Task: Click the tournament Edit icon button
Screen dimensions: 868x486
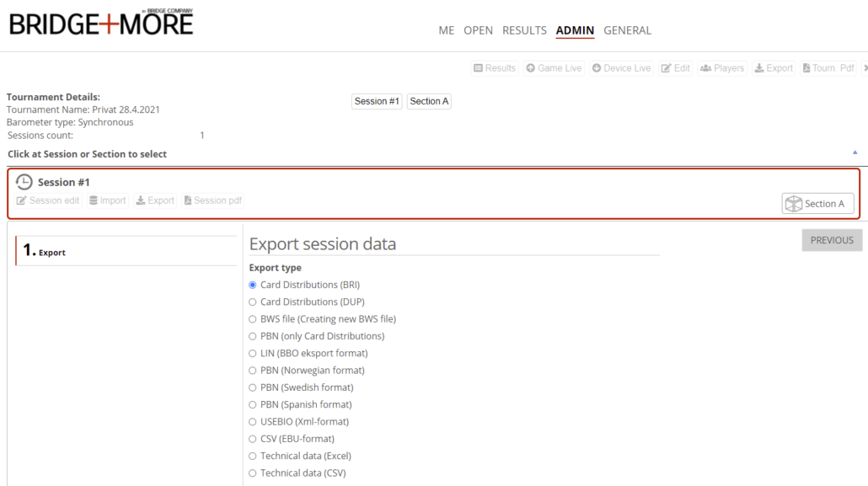Action: click(676, 68)
